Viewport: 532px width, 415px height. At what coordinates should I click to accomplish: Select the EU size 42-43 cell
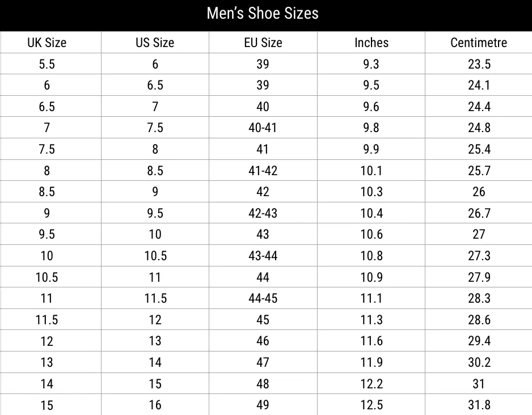(x=263, y=213)
